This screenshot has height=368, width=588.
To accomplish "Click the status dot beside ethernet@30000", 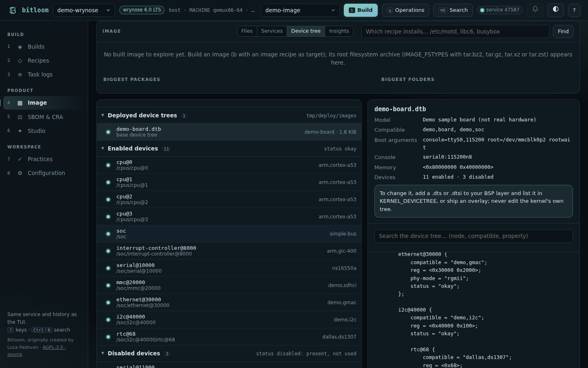I will coord(108,303).
